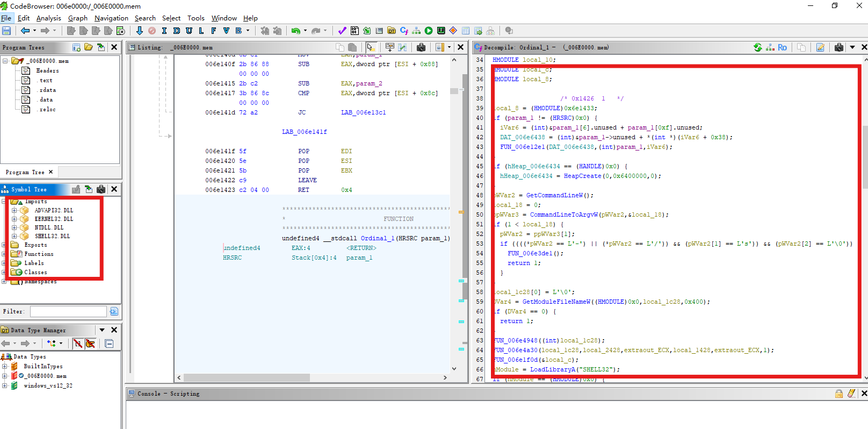Lock the Console scroll with the padlock
868x429 pixels.
point(839,394)
